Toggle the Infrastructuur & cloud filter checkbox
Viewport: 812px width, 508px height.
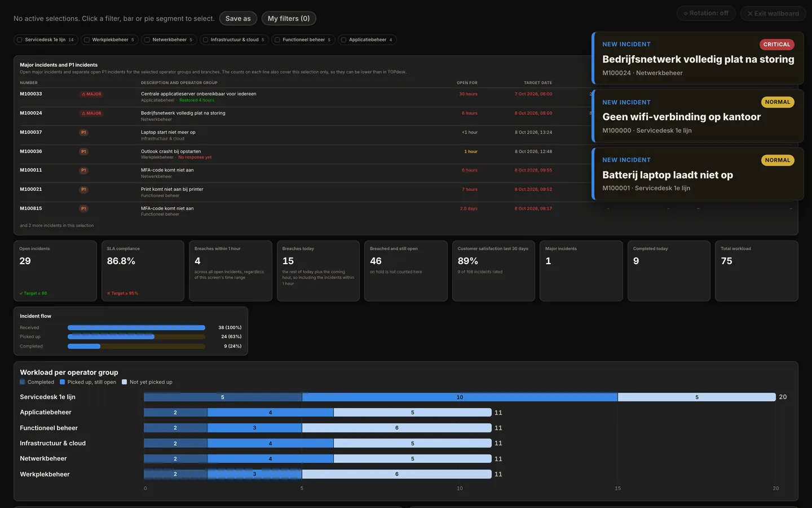(206, 40)
